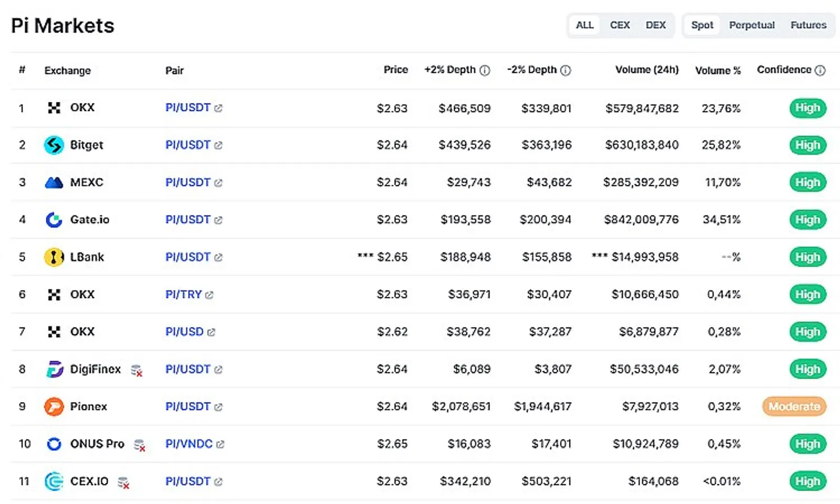The height and width of the screenshot is (504, 840).
Task: Click external link icon on CEX.IO PI/USDT
Action: (x=218, y=481)
